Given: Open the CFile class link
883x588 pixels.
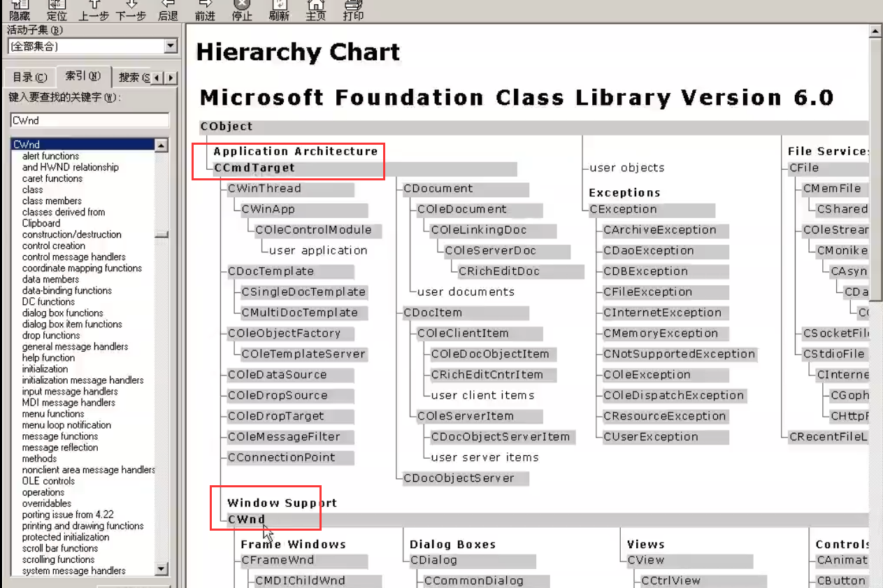Looking at the screenshot, I should [x=804, y=168].
